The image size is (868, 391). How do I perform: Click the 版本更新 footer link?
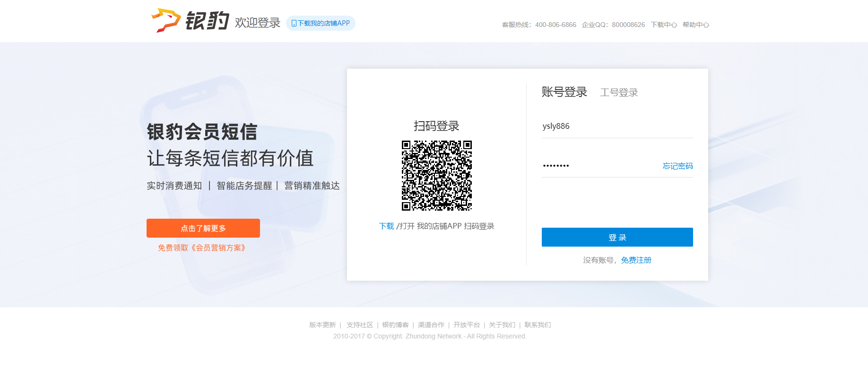tap(322, 325)
